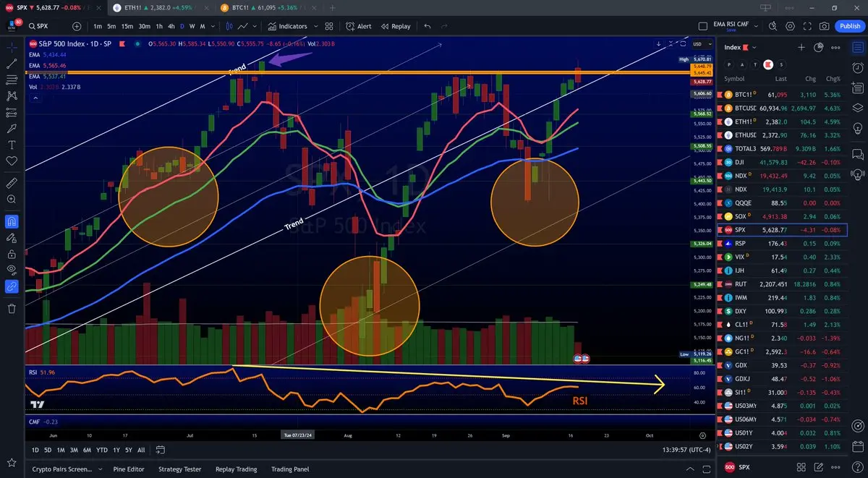Add a symbol to the watchlist with plus
Image resolution: width=868 pixels, height=478 pixels.
[x=801, y=47]
